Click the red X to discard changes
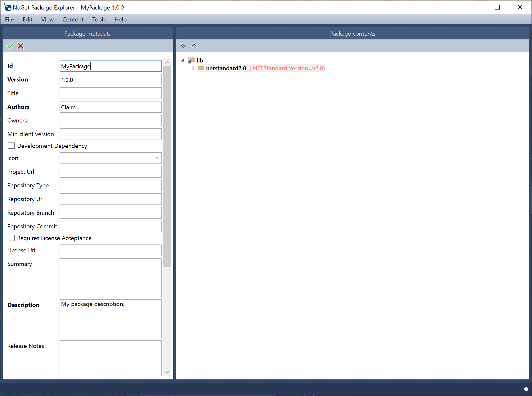The height and width of the screenshot is (396, 532). click(x=21, y=46)
